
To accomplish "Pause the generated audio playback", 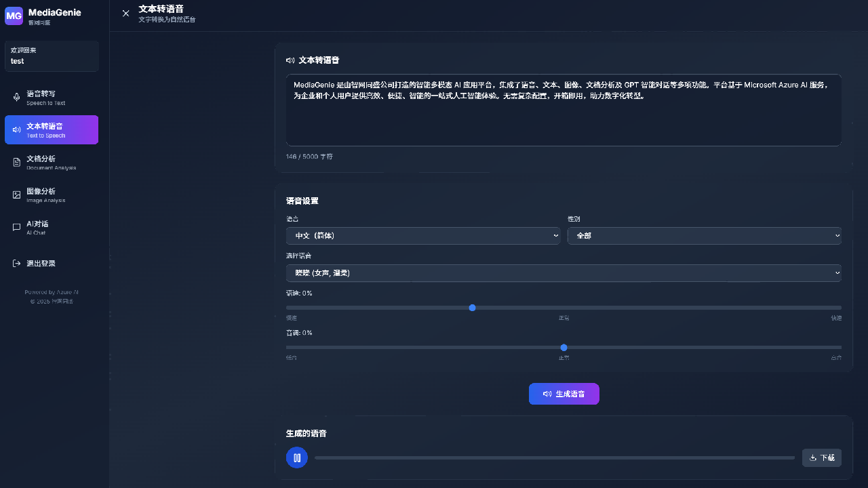I will (297, 457).
